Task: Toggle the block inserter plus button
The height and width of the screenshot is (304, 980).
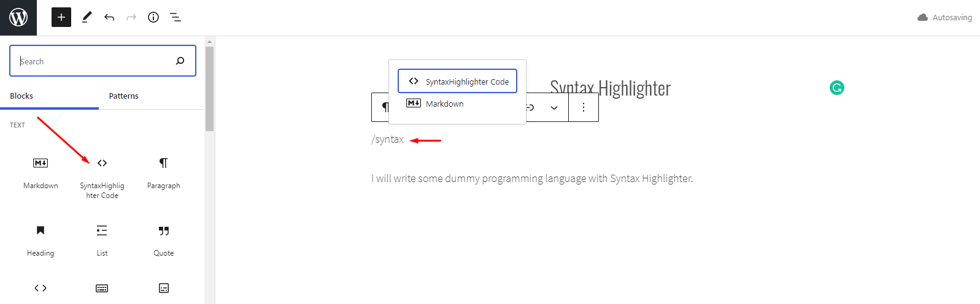Action: coord(61,17)
